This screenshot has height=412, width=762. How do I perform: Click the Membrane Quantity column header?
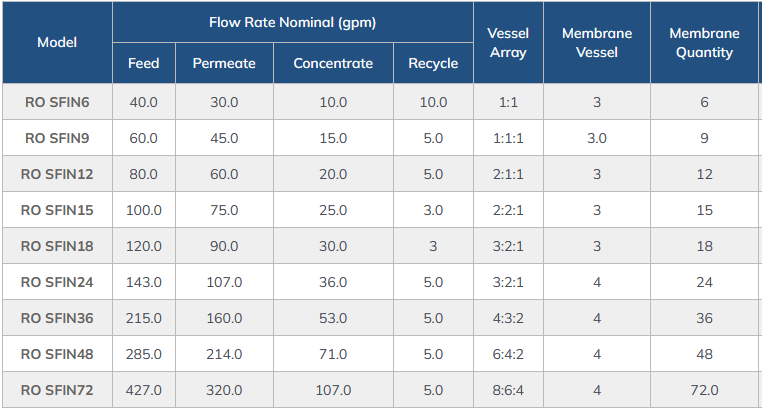(704, 42)
